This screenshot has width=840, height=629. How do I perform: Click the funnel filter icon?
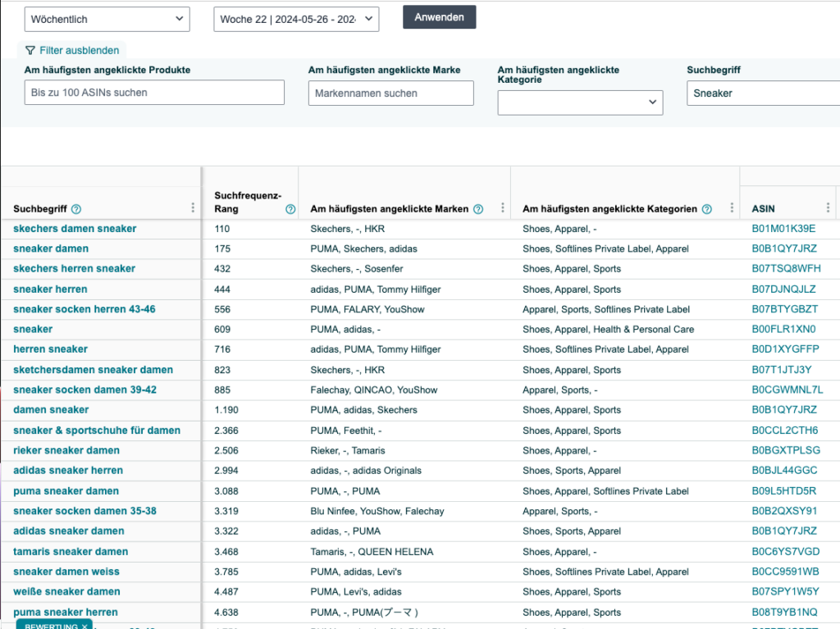point(30,50)
